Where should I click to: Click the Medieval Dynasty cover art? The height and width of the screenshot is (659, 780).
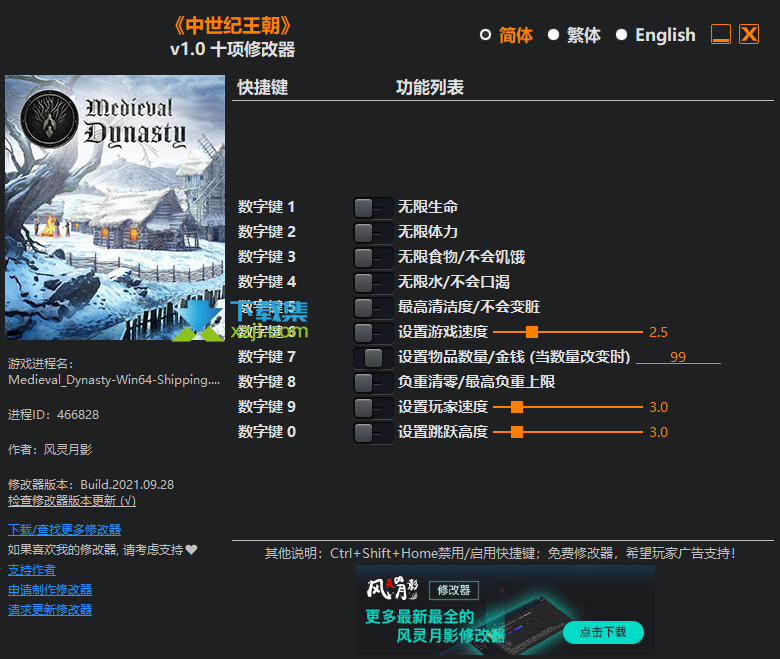click(115, 207)
